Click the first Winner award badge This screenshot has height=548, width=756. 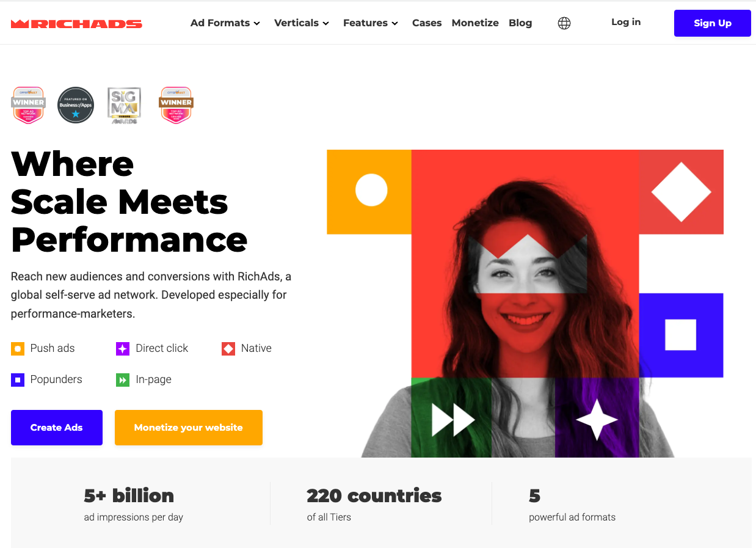(28, 105)
